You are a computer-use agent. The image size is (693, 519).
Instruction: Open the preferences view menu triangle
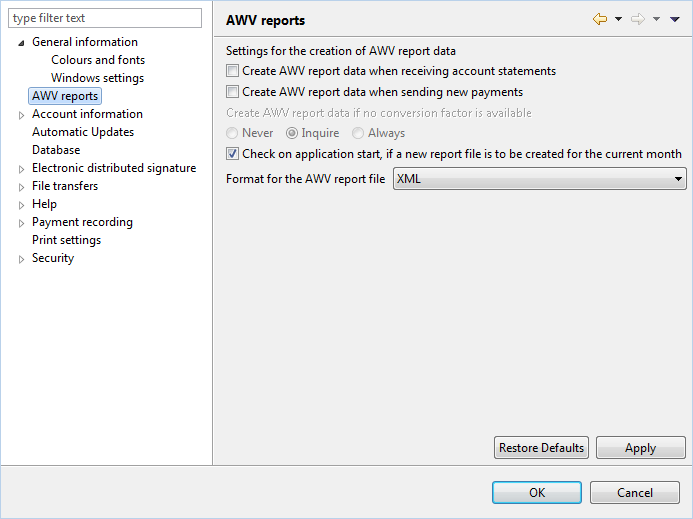click(x=674, y=19)
